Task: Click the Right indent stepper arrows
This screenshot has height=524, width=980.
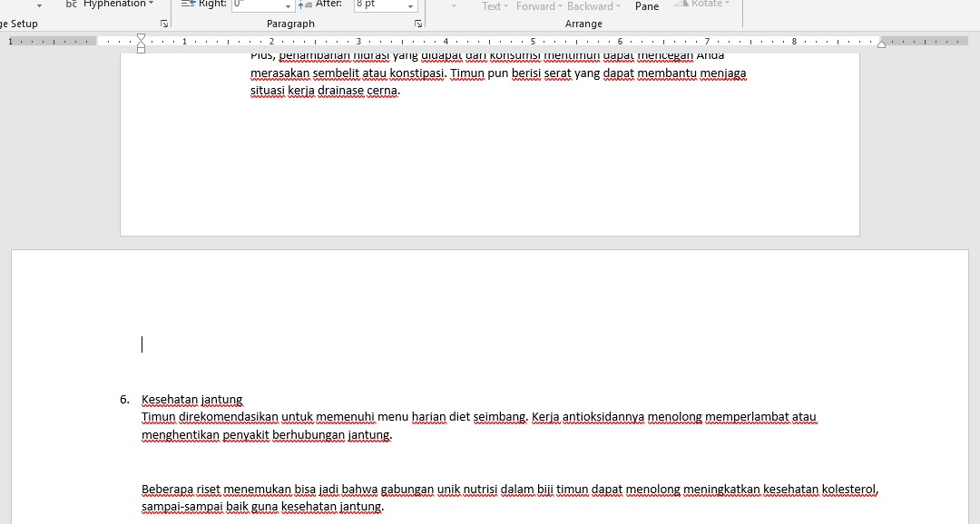Action: tap(288, 5)
